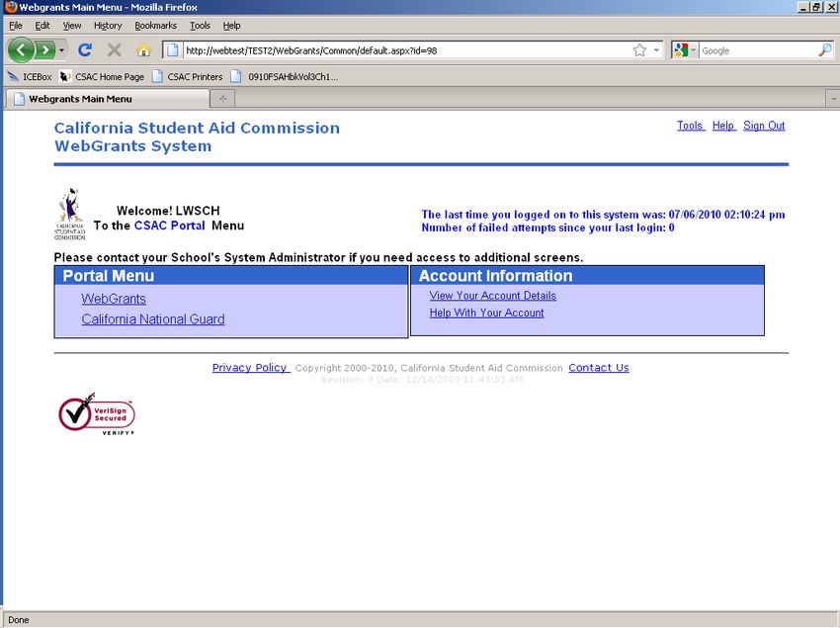
Task: Click the 'Done' status bar text
Action: point(18,620)
